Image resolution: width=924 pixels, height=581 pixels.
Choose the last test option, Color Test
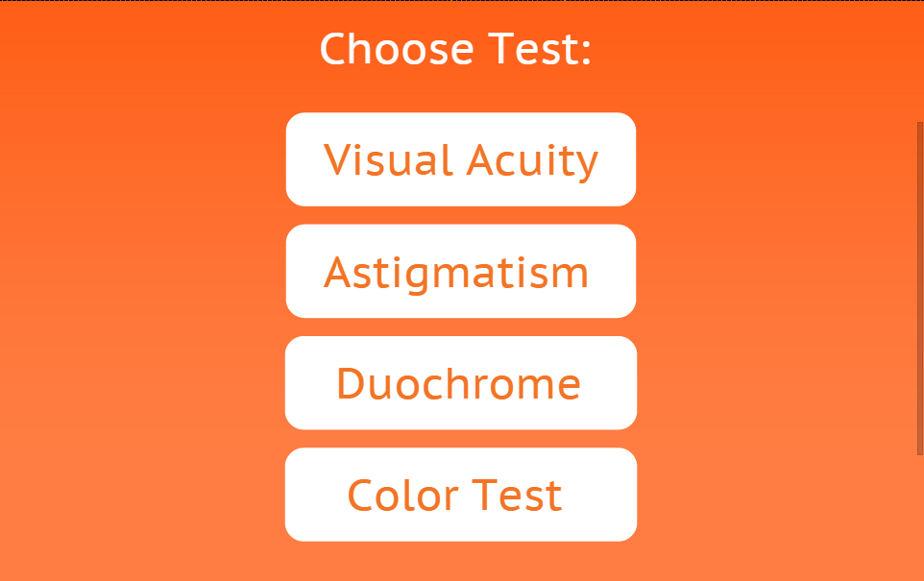click(461, 495)
